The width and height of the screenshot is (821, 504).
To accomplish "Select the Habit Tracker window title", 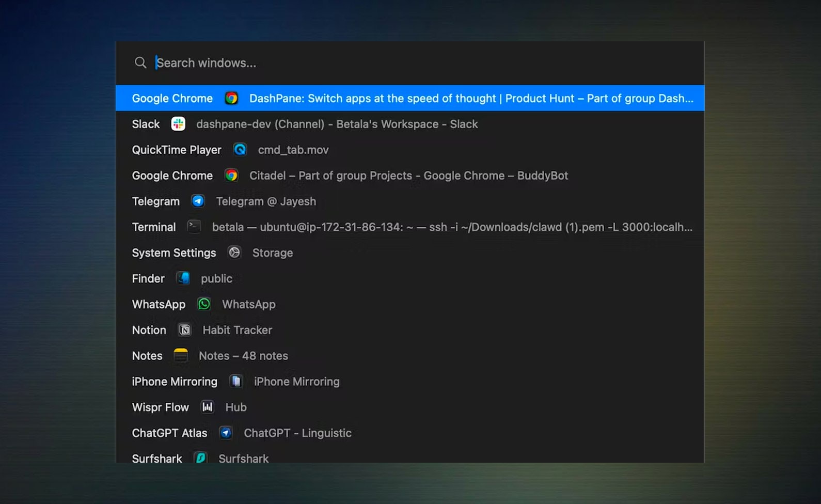I will 238,330.
